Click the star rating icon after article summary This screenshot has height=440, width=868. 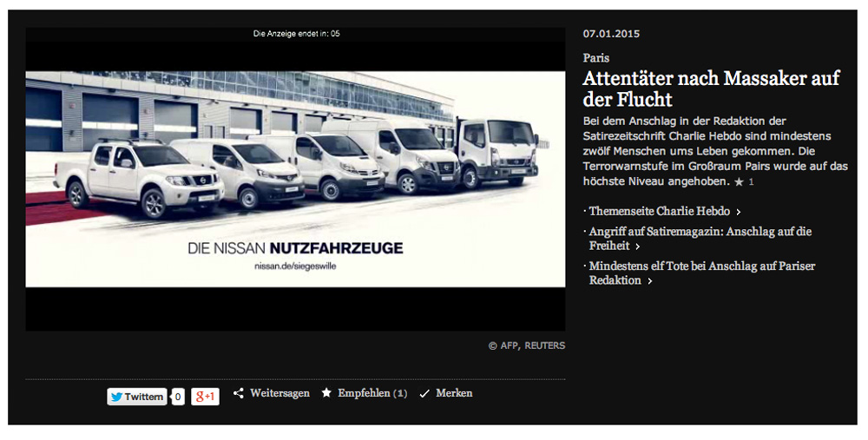coord(739,182)
